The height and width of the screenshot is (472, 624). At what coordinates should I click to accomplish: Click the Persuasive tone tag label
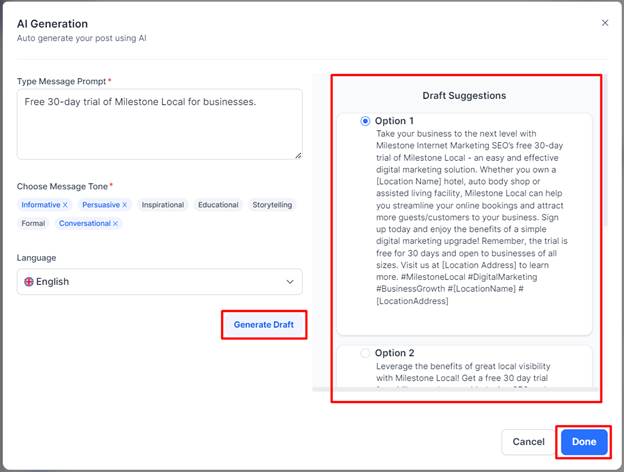(x=101, y=205)
